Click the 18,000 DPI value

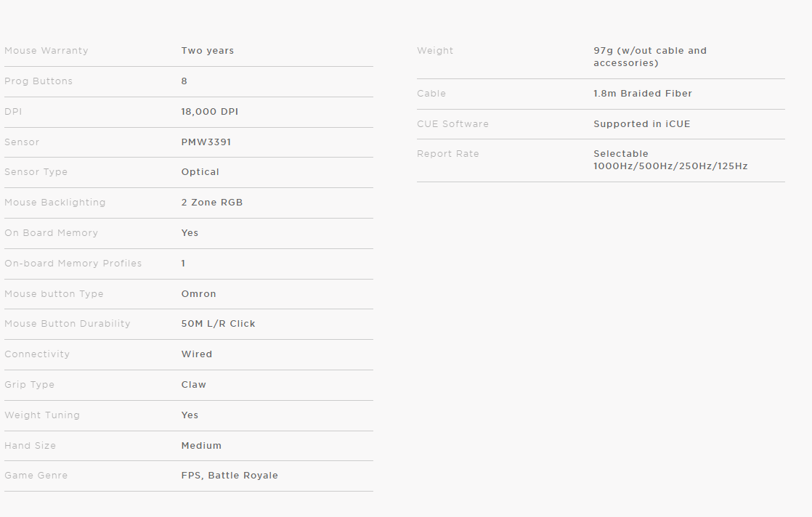point(209,112)
